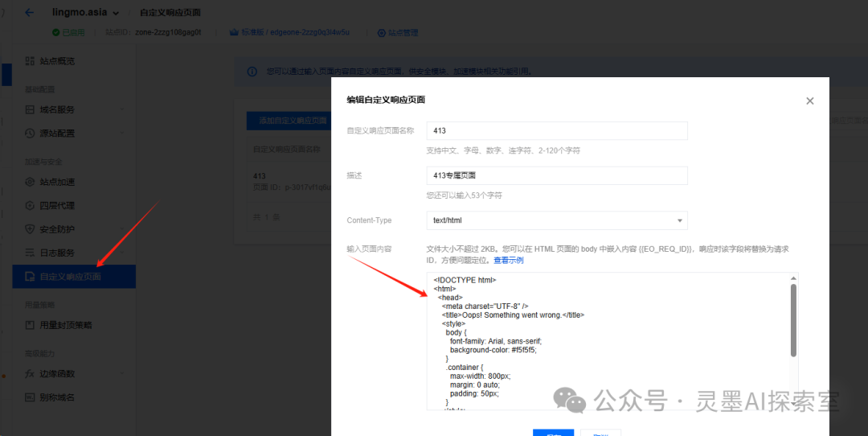
Task: Open the 查看示例 link
Action: pos(509,260)
